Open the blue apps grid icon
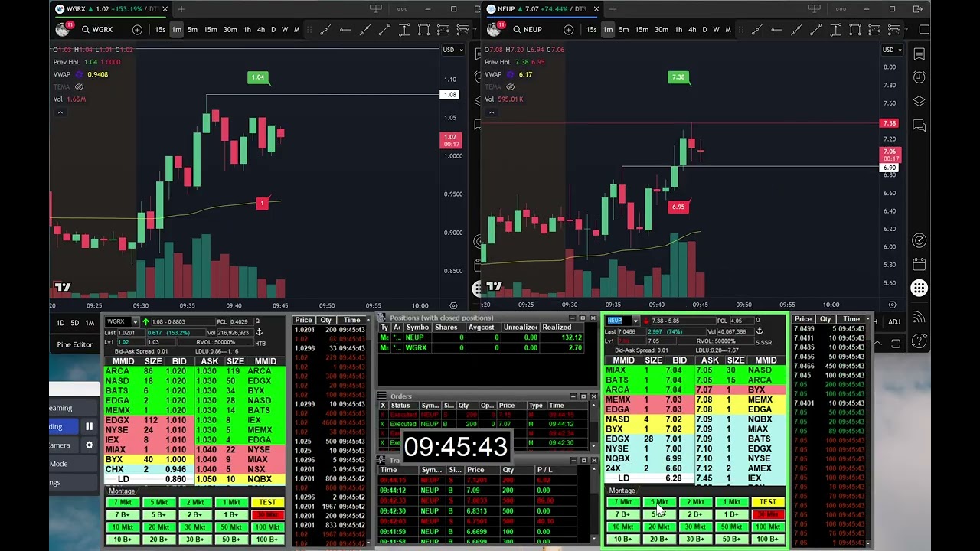 (x=919, y=288)
